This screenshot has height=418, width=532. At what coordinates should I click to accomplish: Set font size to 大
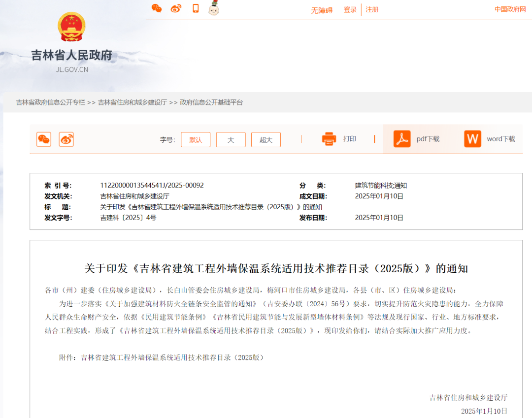(231, 140)
